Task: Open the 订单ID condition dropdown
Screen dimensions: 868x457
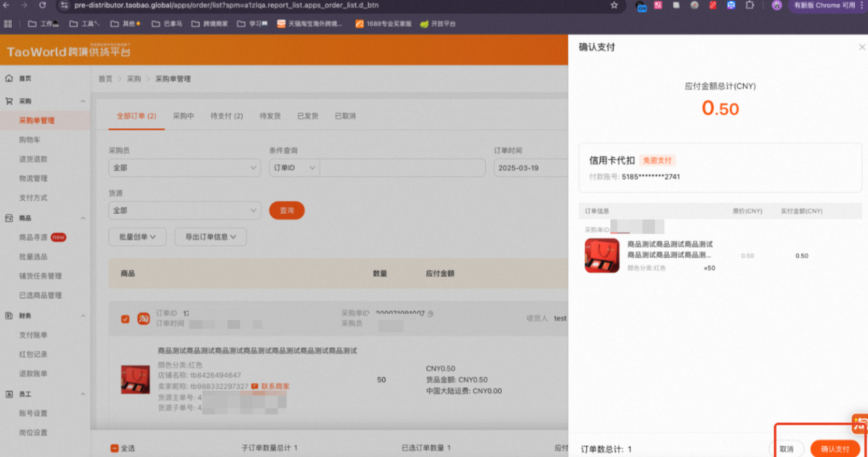Action: [x=294, y=168]
